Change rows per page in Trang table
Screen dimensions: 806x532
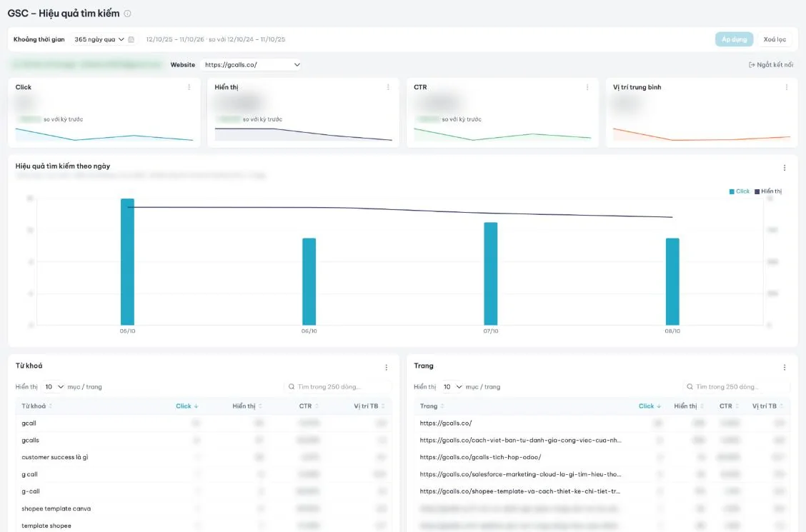tap(452, 386)
